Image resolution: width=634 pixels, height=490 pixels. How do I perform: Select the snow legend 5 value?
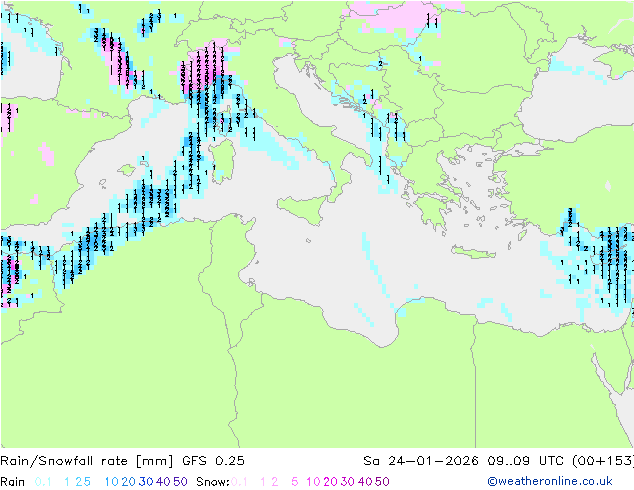(x=295, y=482)
